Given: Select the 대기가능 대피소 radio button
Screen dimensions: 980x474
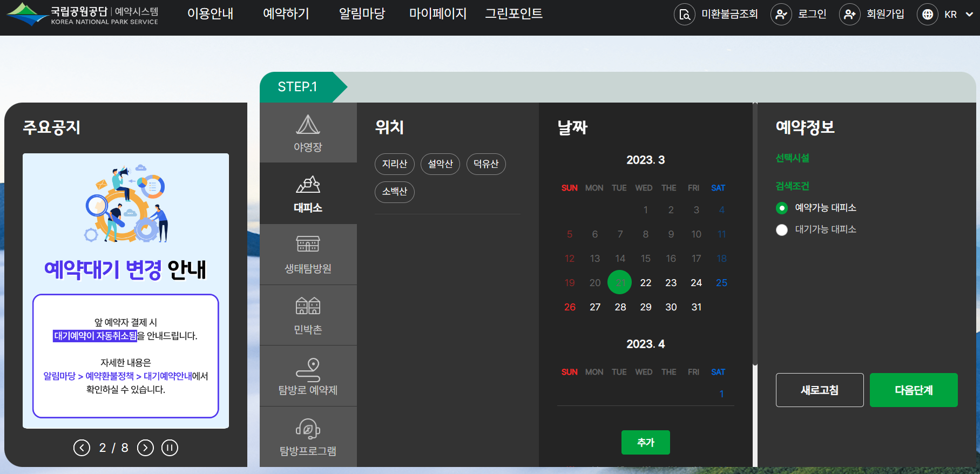Looking at the screenshot, I should [x=782, y=230].
